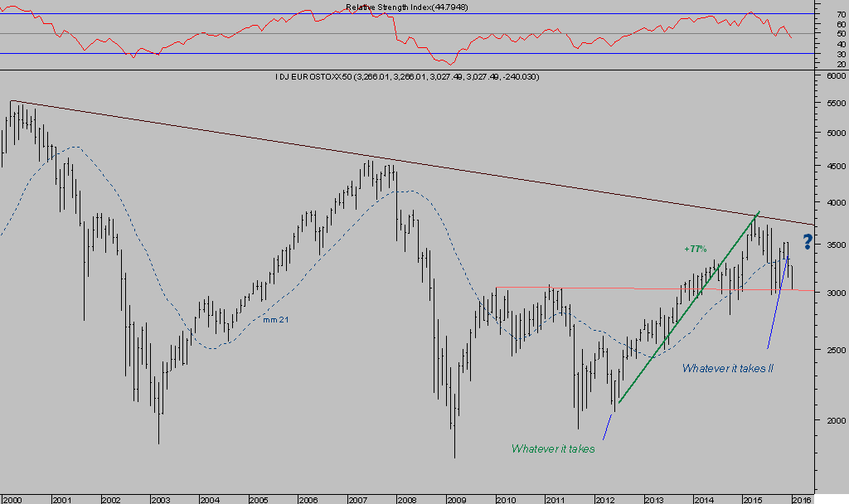Select the 2003 year label on time axis

[x=159, y=499]
